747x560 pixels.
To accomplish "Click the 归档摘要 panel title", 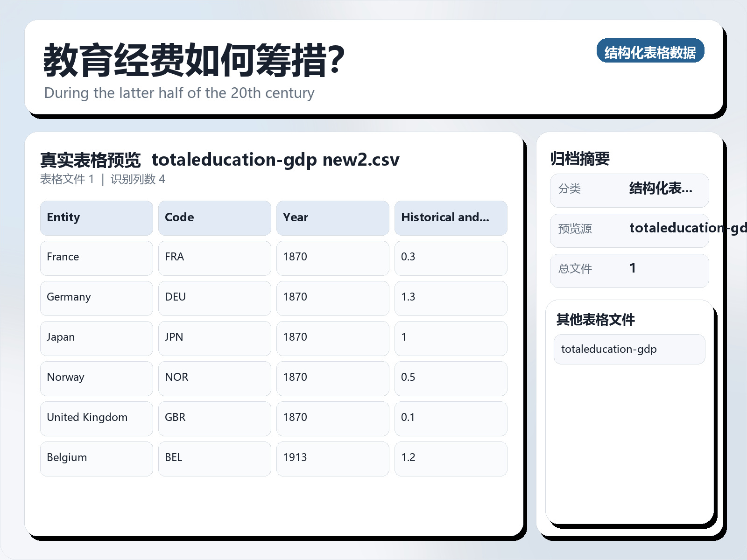I will (x=581, y=158).
